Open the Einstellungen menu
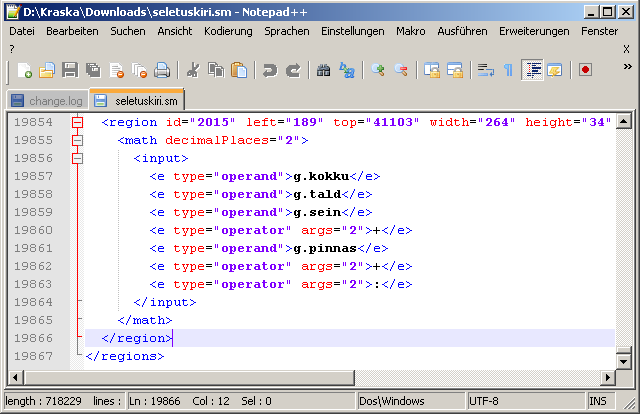Viewport: 640px width, 414px height. (x=352, y=31)
